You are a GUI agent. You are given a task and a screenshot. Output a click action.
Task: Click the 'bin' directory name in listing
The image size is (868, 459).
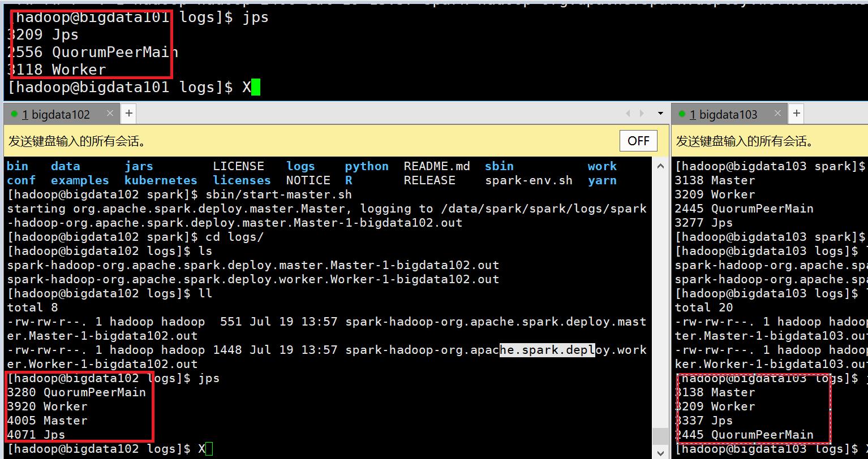pos(18,166)
